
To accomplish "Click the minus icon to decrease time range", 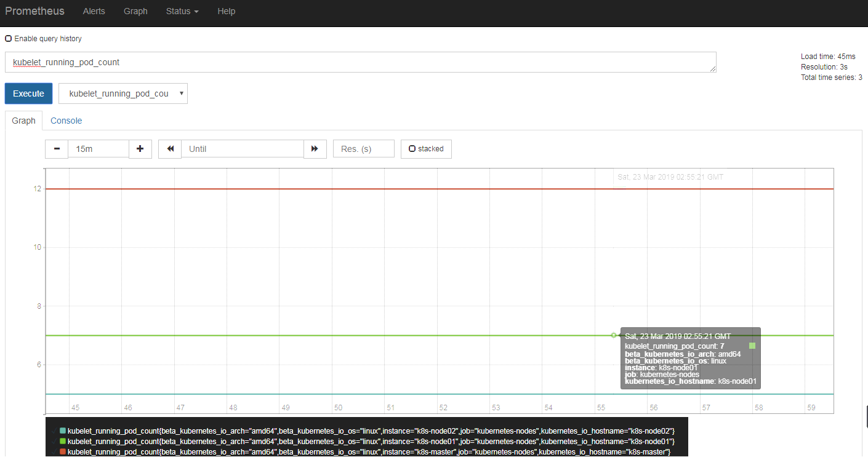I will click(x=57, y=149).
